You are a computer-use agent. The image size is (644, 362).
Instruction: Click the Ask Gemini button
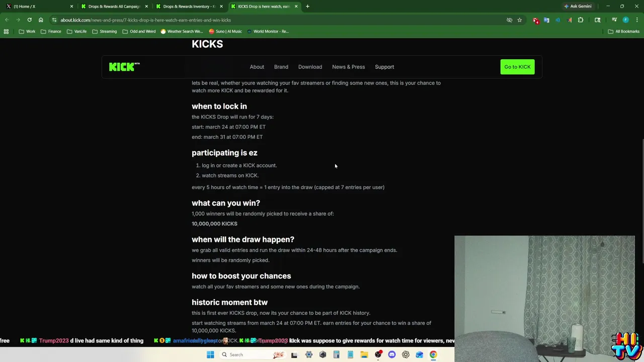click(x=578, y=7)
